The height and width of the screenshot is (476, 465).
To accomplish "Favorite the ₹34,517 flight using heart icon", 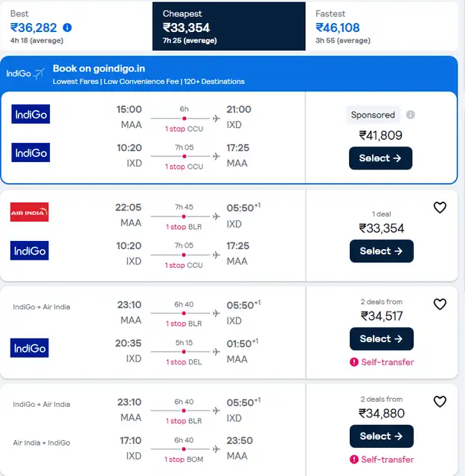I will (440, 304).
